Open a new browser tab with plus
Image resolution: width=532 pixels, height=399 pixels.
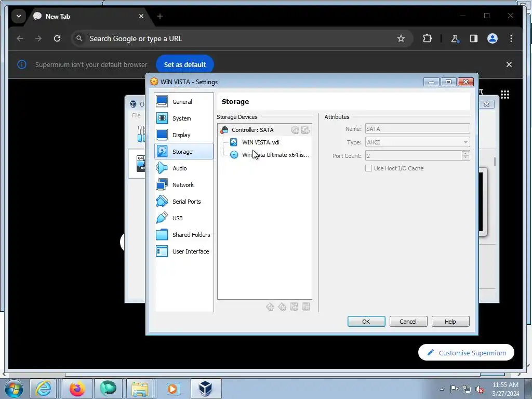[160, 16]
